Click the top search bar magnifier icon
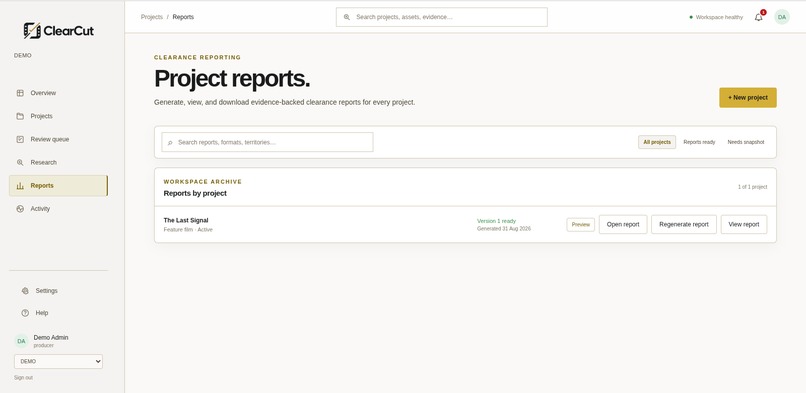 (x=347, y=17)
